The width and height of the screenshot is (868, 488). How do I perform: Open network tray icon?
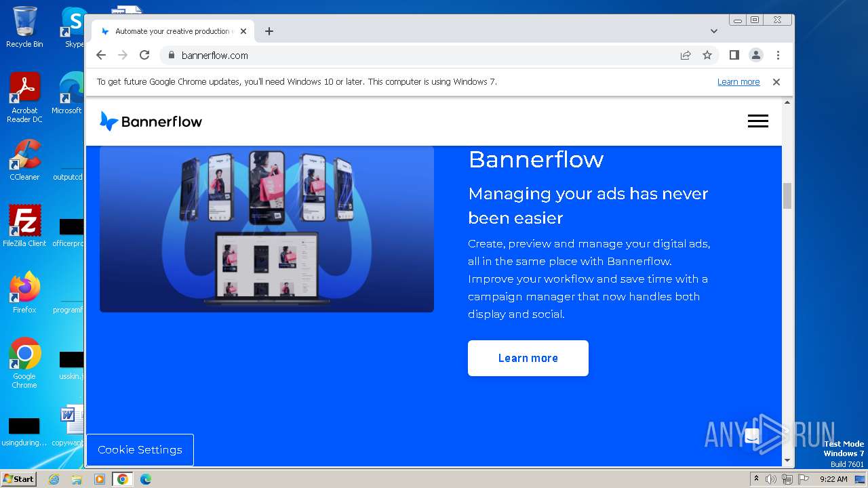[787, 479]
